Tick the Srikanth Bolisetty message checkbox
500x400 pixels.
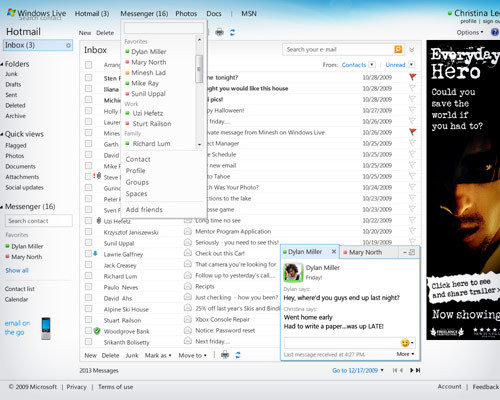pos(88,342)
